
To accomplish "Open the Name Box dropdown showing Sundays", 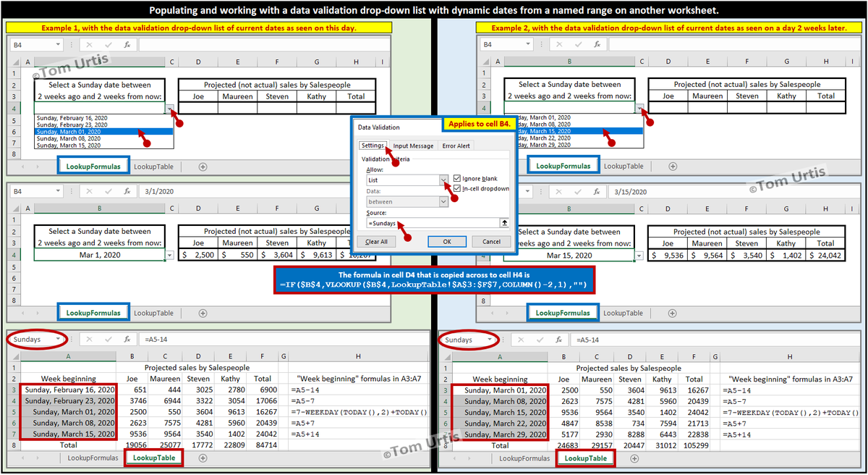I will coord(58,339).
